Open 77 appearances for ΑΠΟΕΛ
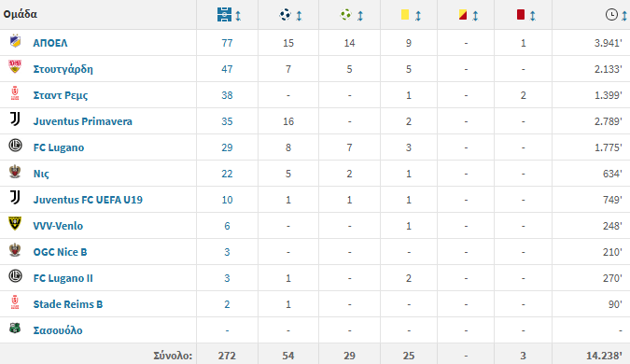This screenshot has width=630, height=364. pos(227,43)
